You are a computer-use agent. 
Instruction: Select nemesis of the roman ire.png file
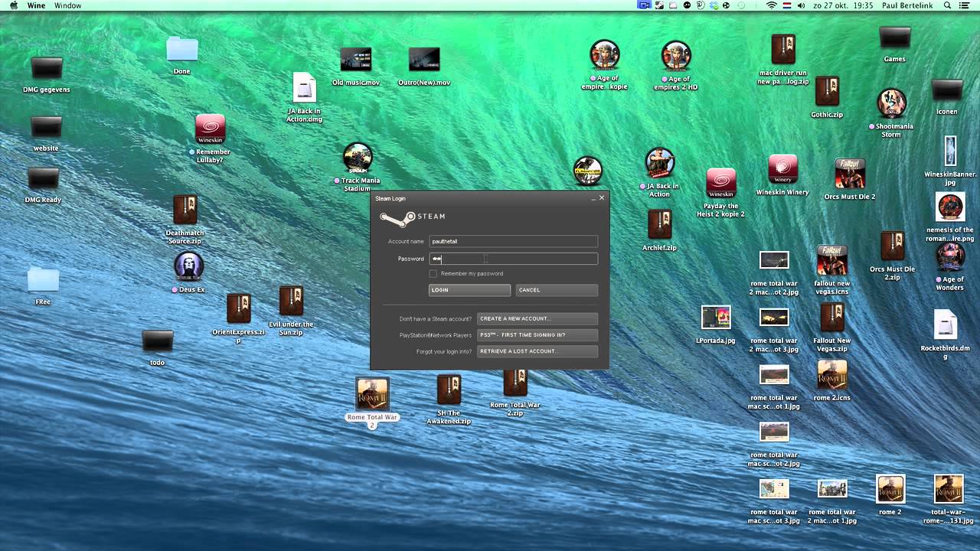coord(950,207)
